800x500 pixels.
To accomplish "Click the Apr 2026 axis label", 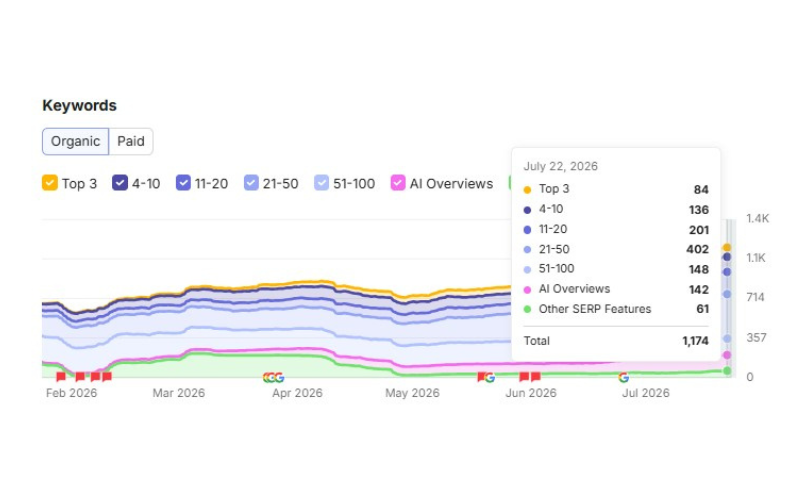I will (x=297, y=393).
